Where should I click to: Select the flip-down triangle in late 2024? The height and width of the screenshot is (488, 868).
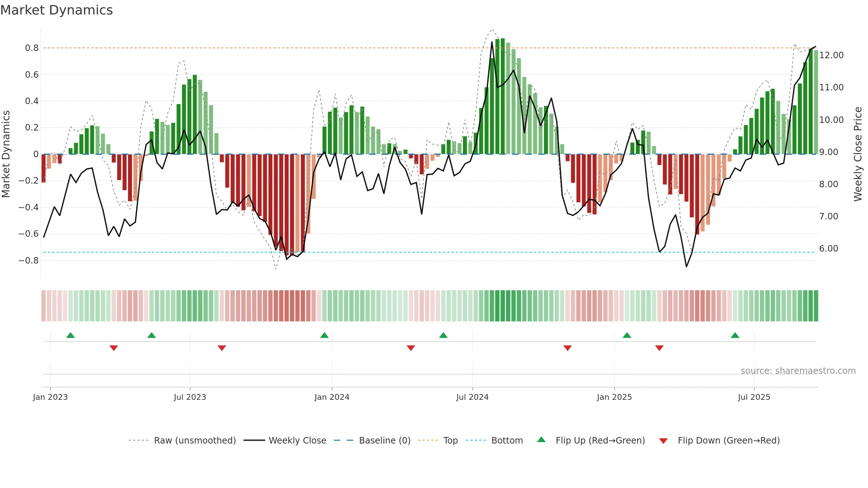point(567,348)
